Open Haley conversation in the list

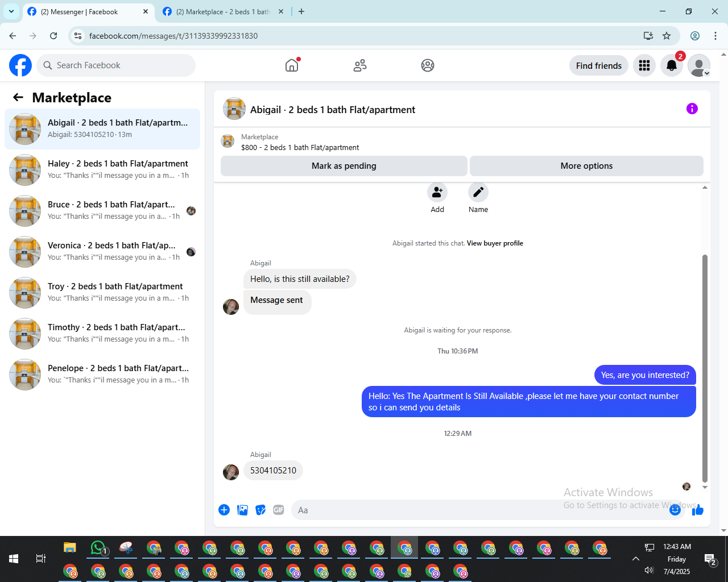pyautogui.click(x=102, y=170)
